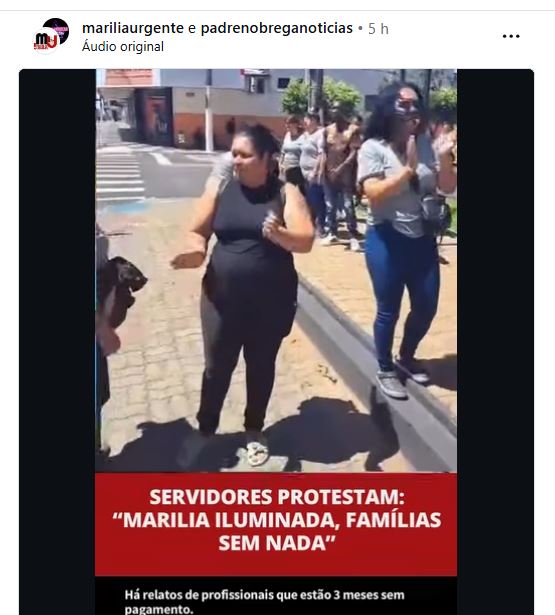
Task: Click the group of people in the background
Action: click(320, 176)
